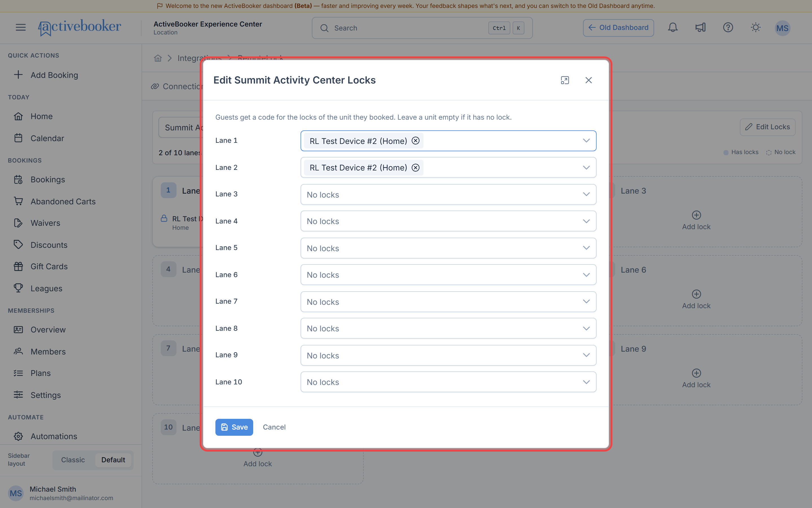
Task: Expand the Lane 2 locks dropdown arrow
Action: click(586, 168)
